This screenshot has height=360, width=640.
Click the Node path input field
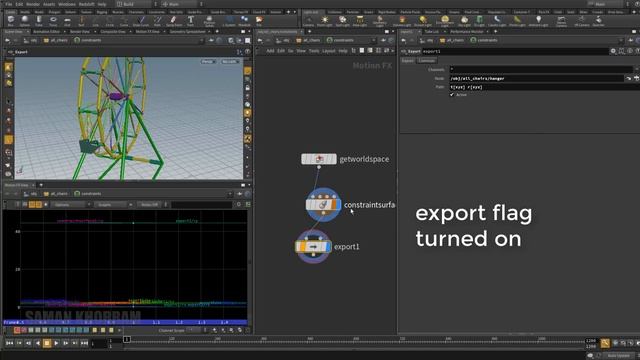[536, 78]
